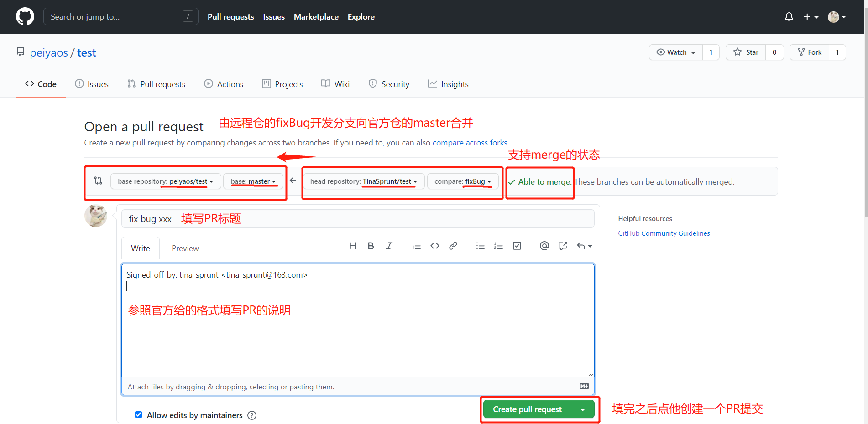The image size is (868, 424).
Task: Switch to the Code tab
Action: point(41,84)
